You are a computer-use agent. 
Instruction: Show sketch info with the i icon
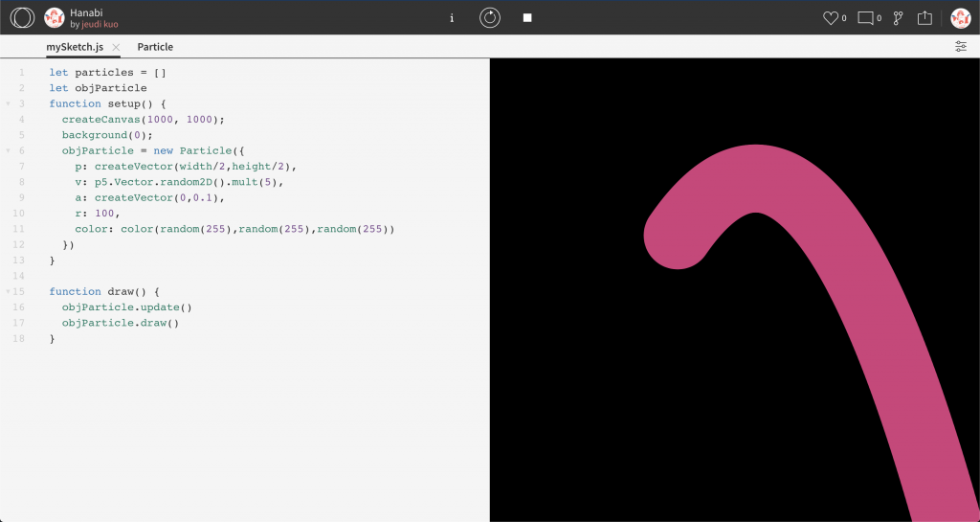452,18
